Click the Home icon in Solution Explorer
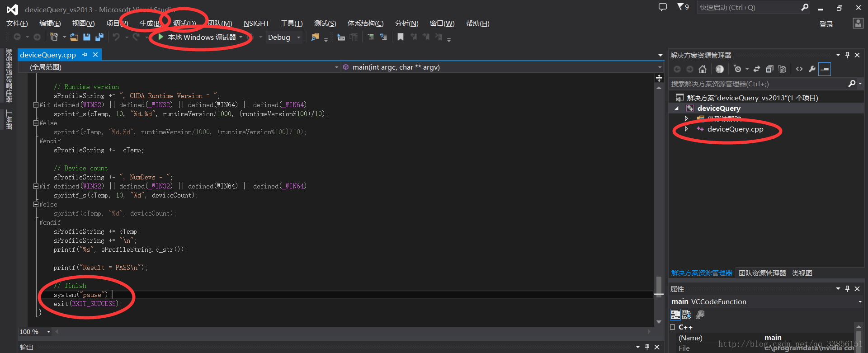868x353 pixels. 703,69
